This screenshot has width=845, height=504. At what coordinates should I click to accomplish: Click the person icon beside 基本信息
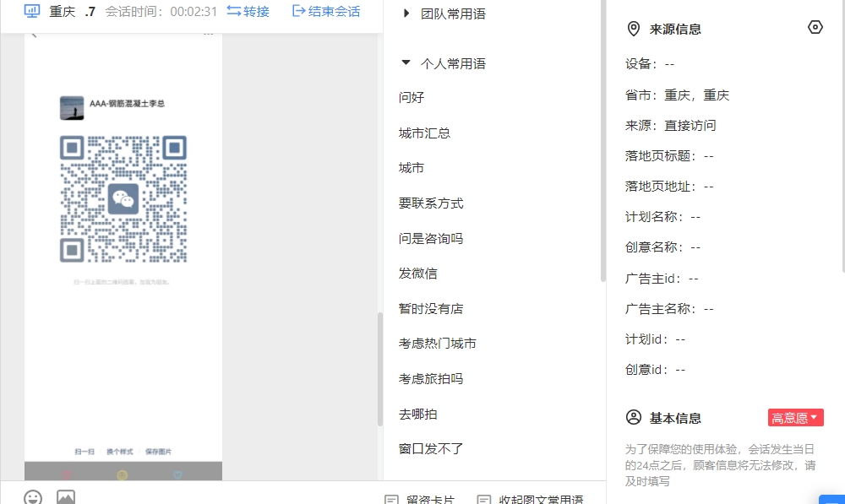click(x=634, y=417)
